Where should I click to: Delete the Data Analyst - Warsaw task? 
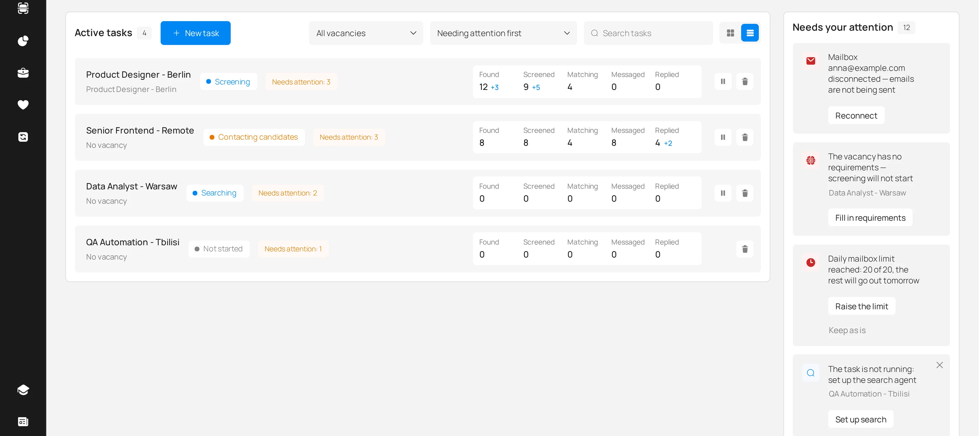745,193
